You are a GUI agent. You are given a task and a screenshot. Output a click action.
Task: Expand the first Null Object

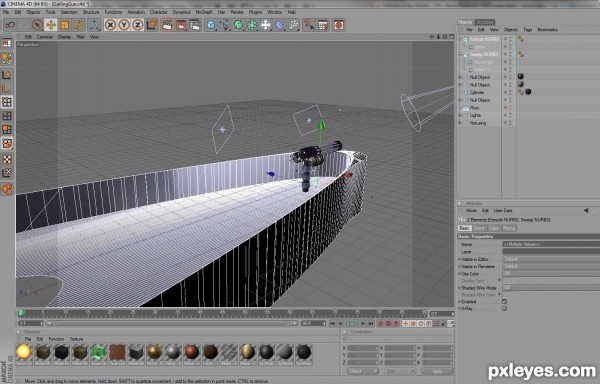[460, 77]
